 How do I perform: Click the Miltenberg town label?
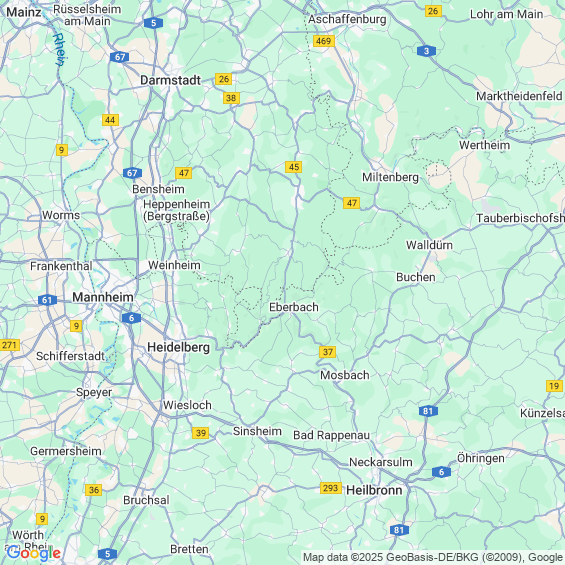[390, 177]
